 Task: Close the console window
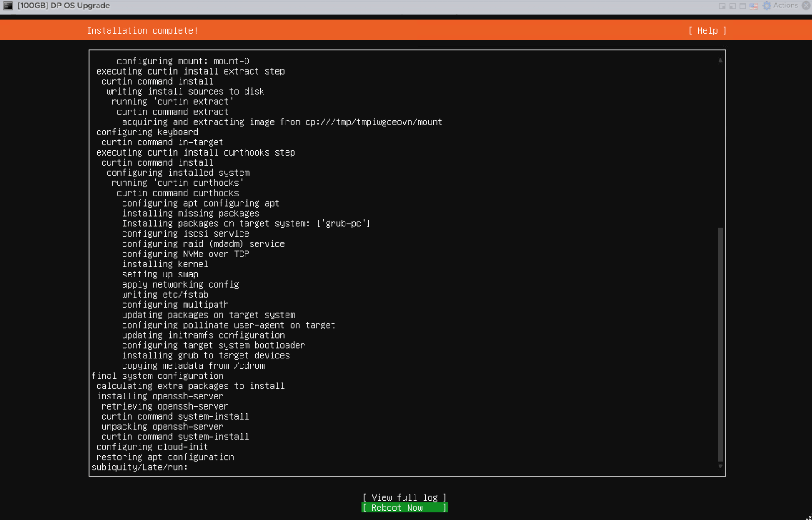click(806, 6)
